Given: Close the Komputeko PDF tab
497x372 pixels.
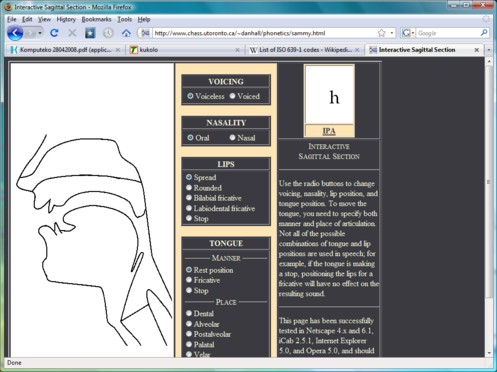Looking at the screenshot, I should point(118,50).
